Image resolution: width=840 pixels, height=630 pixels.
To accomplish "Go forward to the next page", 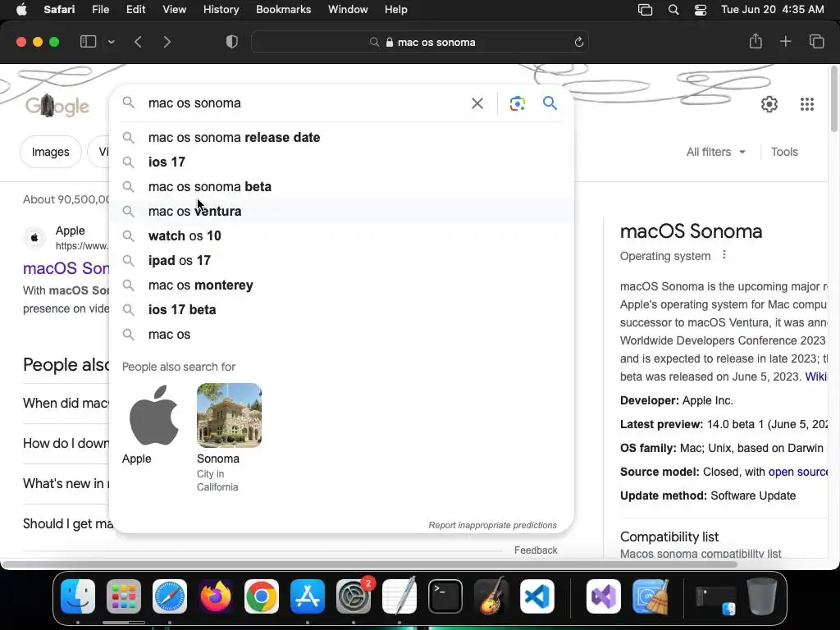I will pyautogui.click(x=167, y=42).
